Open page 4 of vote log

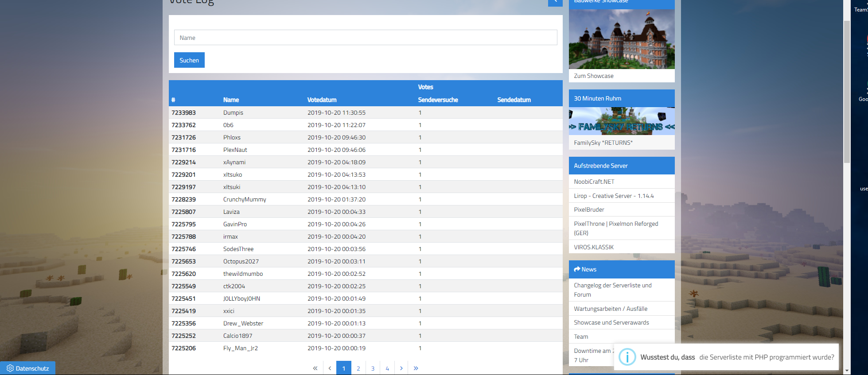[387, 368]
